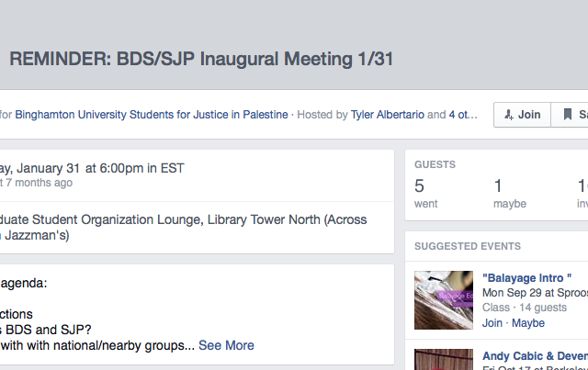
Task: Click the bookmark Save icon
Action: (x=568, y=115)
